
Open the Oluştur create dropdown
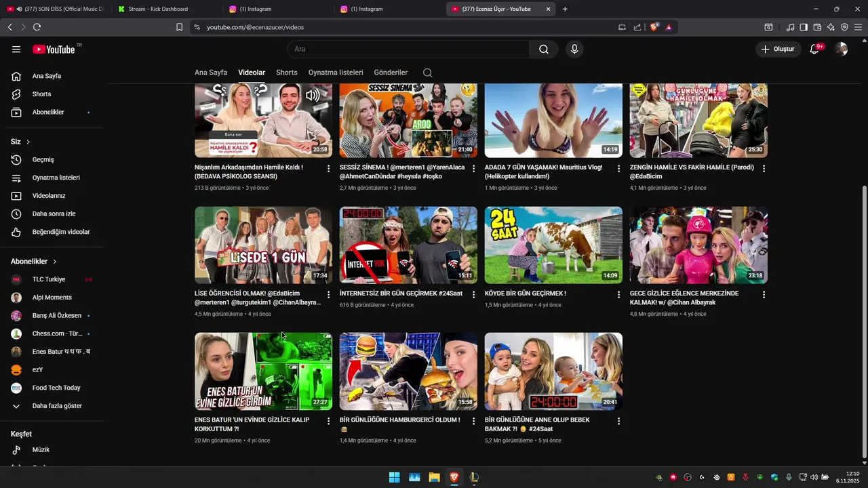pyautogui.click(x=778, y=49)
